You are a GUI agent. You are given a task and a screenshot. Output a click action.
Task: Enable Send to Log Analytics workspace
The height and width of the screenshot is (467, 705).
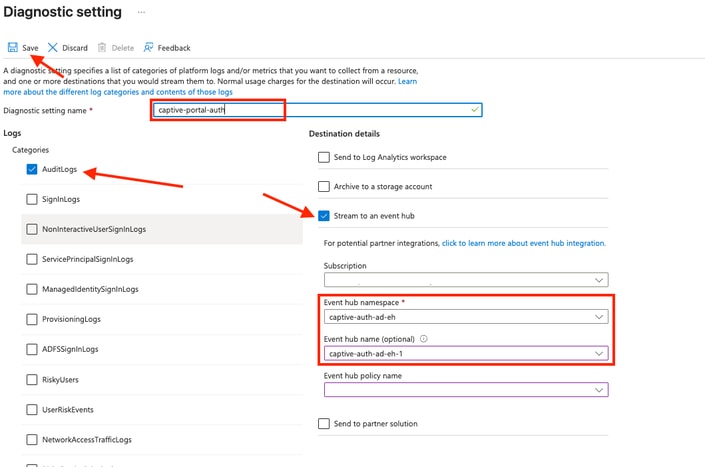[324, 157]
